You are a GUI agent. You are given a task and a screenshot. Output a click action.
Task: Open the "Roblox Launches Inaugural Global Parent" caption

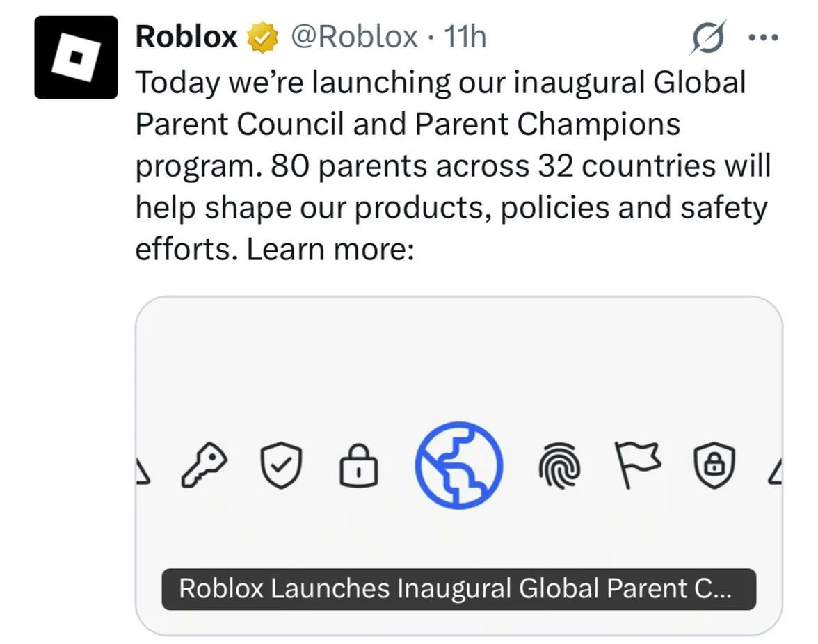tap(458, 589)
